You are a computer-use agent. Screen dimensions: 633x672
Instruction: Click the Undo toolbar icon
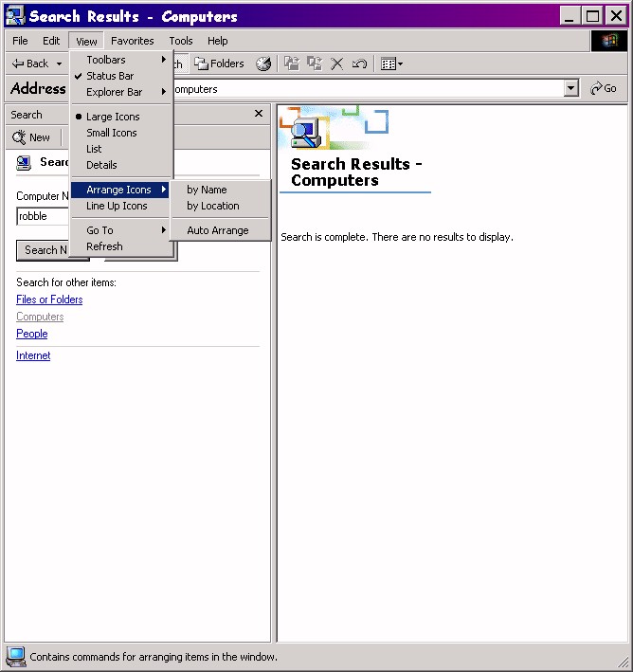click(359, 64)
